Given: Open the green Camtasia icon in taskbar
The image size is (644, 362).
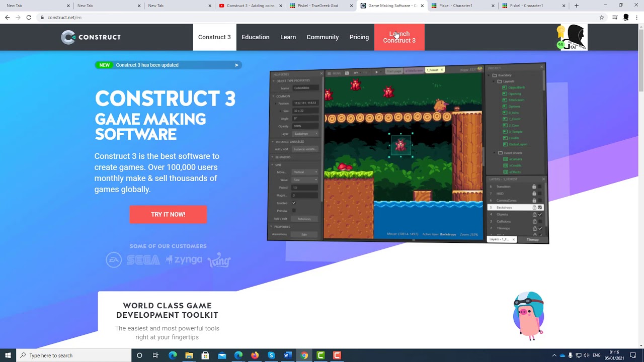Looking at the screenshot, I should [320, 355].
